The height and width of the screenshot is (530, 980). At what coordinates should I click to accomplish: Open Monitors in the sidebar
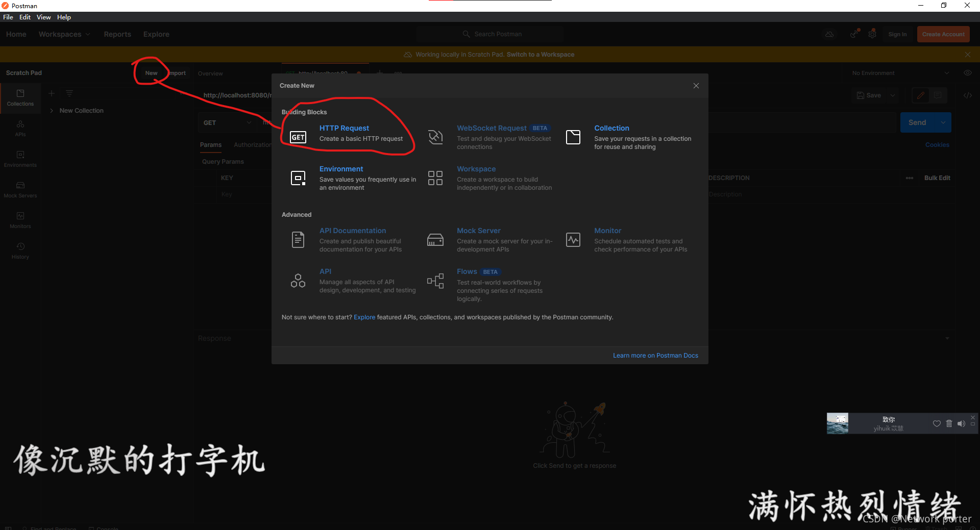click(x=20, y=220)
